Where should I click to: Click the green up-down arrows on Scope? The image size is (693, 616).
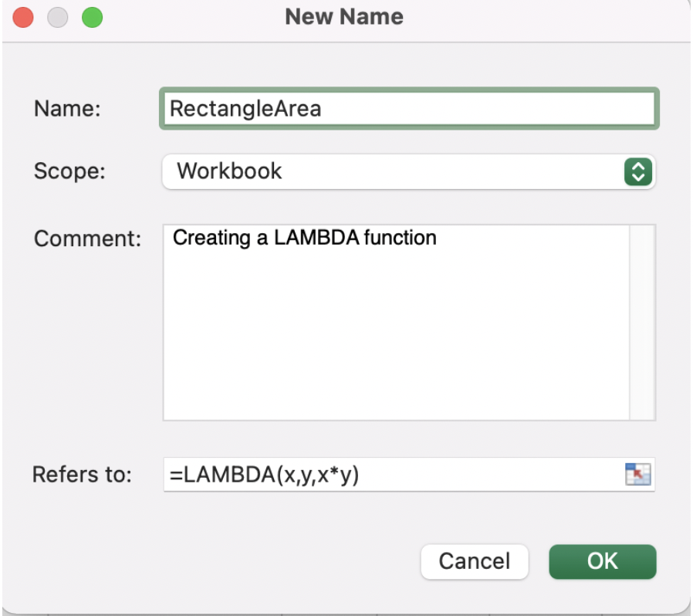point(637,171)
